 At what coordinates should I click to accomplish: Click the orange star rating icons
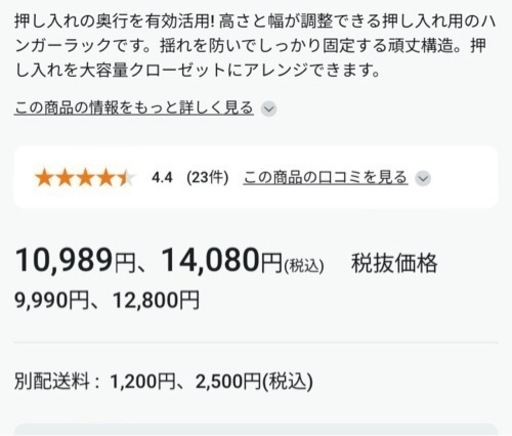pyautogui.click(x=85, y=177)
